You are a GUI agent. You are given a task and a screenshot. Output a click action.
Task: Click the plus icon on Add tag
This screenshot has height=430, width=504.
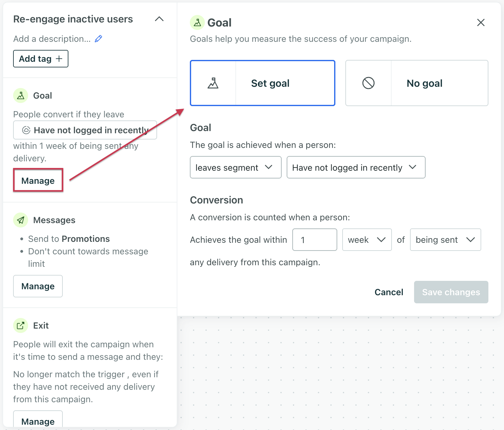[59, 59]
